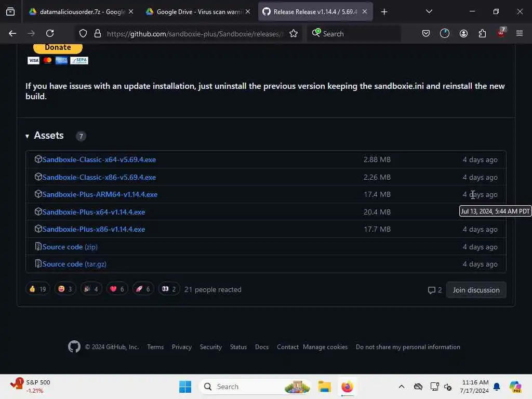Click the Firefox View icon in tab bar
Image resolution: width=532 pixels, height=399 pixels.
10,12
